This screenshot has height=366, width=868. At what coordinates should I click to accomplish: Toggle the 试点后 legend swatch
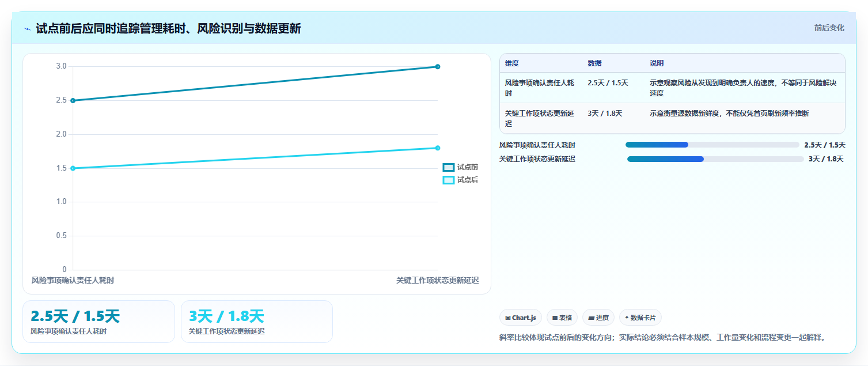pos(449,180)
